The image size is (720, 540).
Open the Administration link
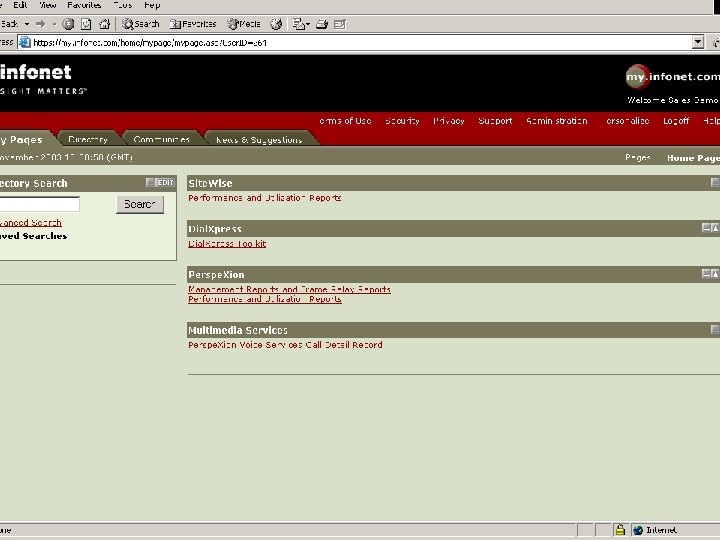click(557, 121)
